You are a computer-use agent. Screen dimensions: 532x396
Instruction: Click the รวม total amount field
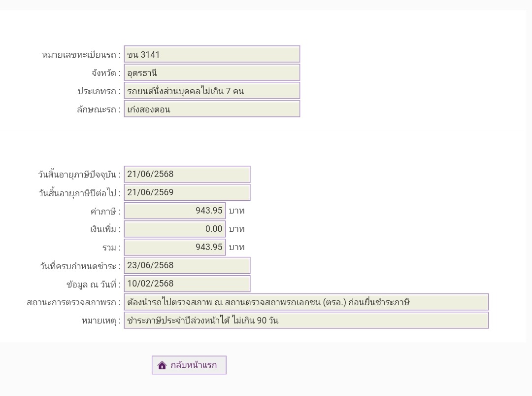pos(174,247)
